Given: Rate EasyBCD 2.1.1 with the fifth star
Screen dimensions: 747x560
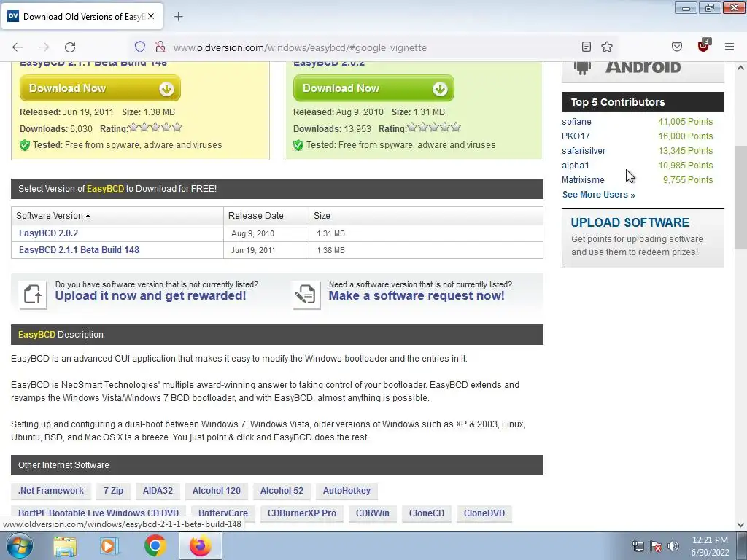Looking at the screenshot, I should tap(177, 127).
